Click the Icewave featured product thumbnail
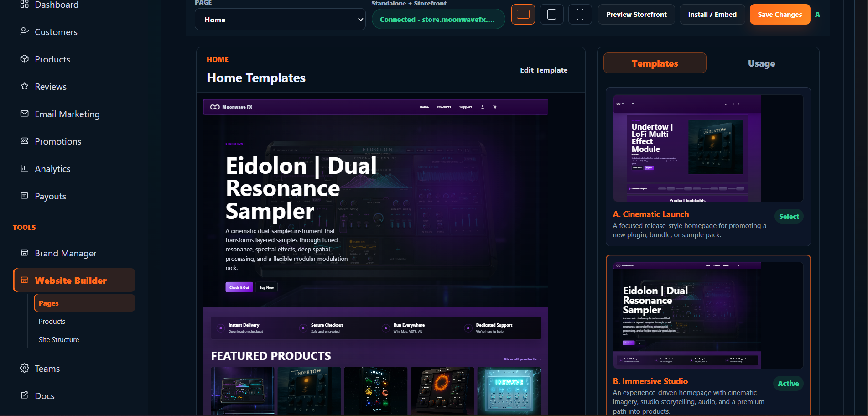 [509, 391]
